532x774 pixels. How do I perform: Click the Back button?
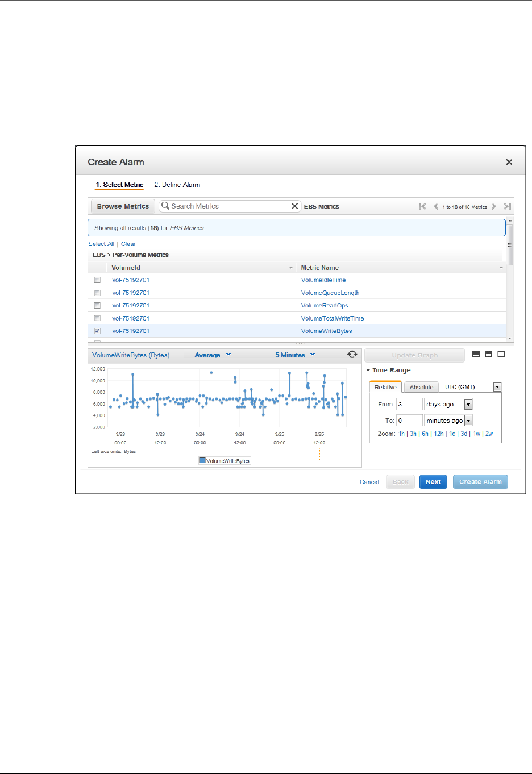tap(401, 482)
